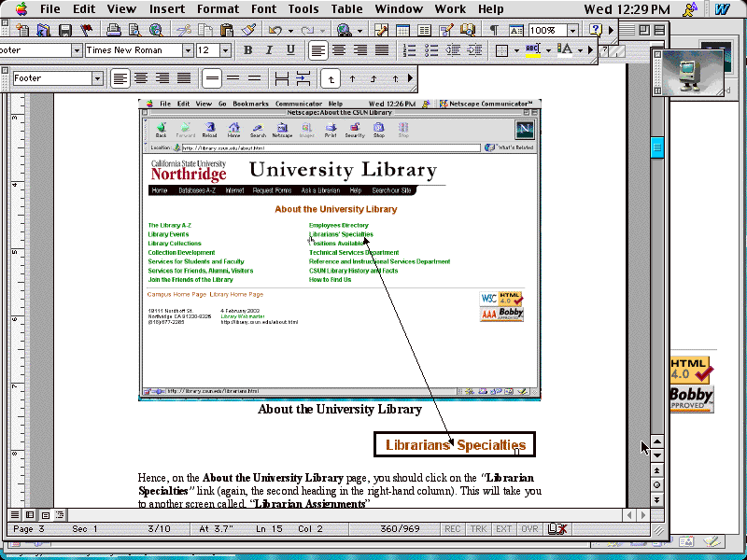Click the Office Assistant help question mark
Viewport: 747px width, 560px height.
tap(596, 31)
